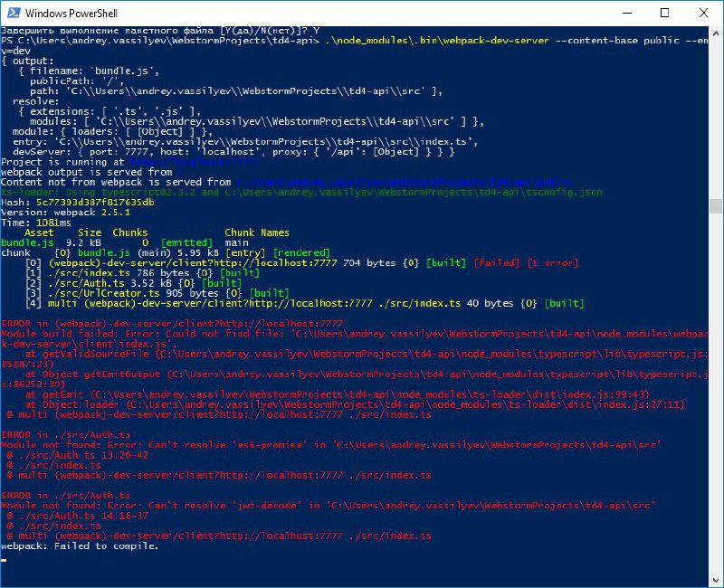Click the '@ ./src/Auth.ts 14:16-37' line
This screenshot has height=588, width=724.
[x=78, y=516]
